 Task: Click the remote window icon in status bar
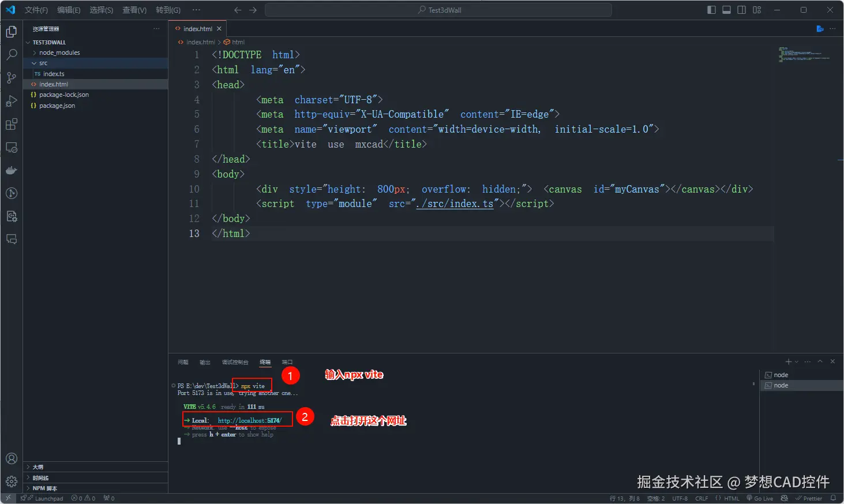pos(8,498)
